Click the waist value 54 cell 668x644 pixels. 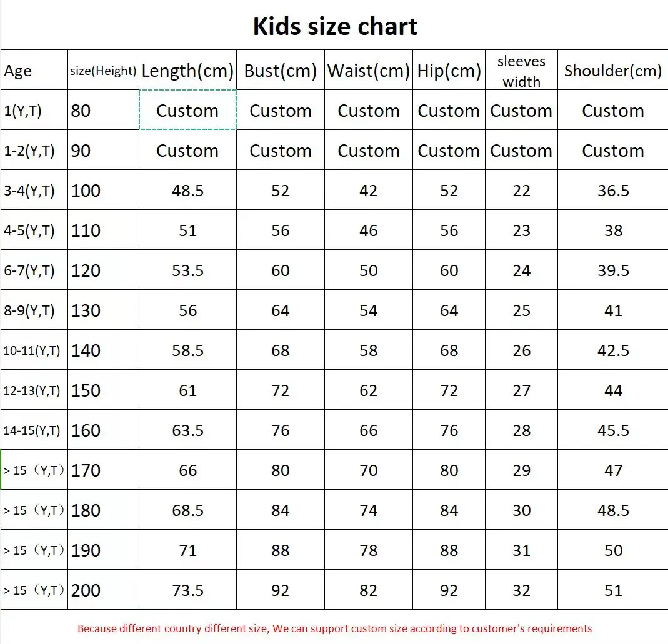click(368, 310)
